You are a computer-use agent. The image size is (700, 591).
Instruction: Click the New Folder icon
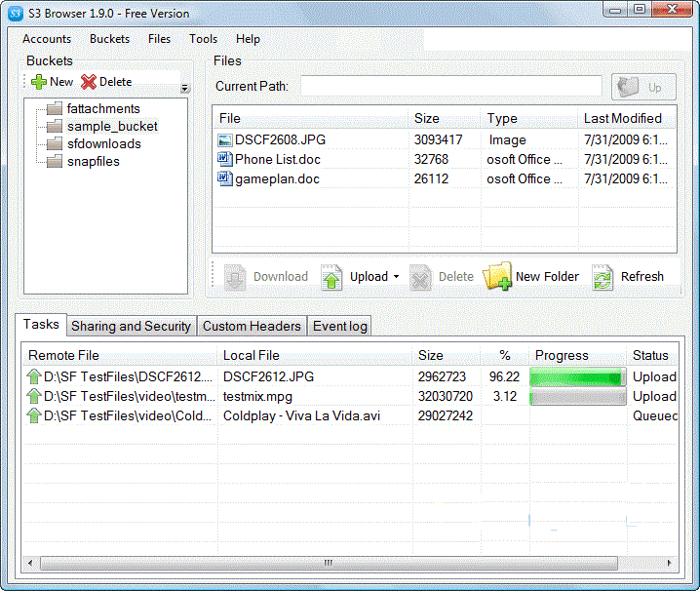click(497, 277)
